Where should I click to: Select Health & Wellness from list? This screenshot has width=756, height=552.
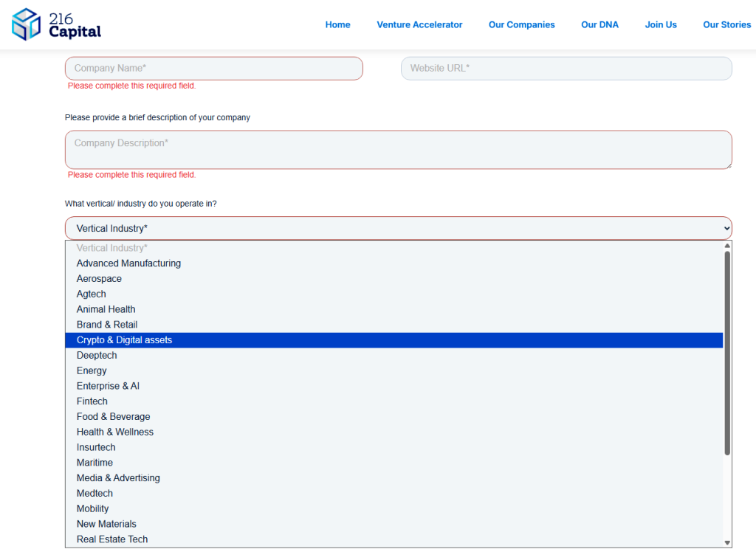[115, 432]
